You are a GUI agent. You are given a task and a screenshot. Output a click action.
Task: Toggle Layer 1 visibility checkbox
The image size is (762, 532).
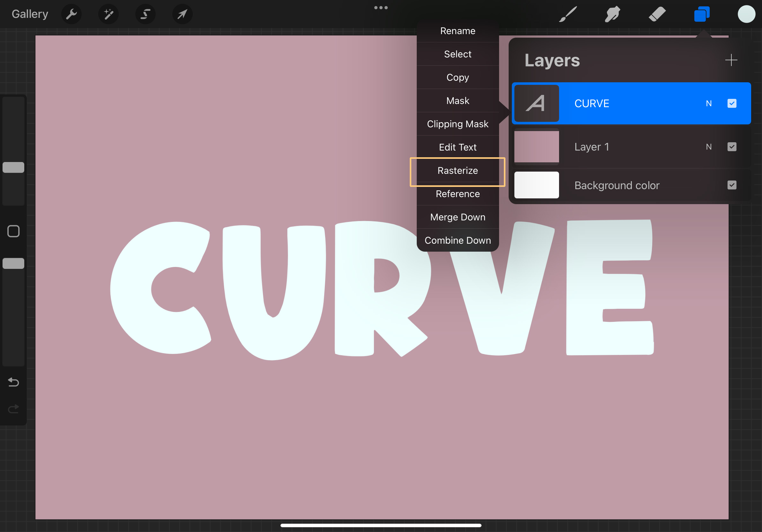point(731,147)
